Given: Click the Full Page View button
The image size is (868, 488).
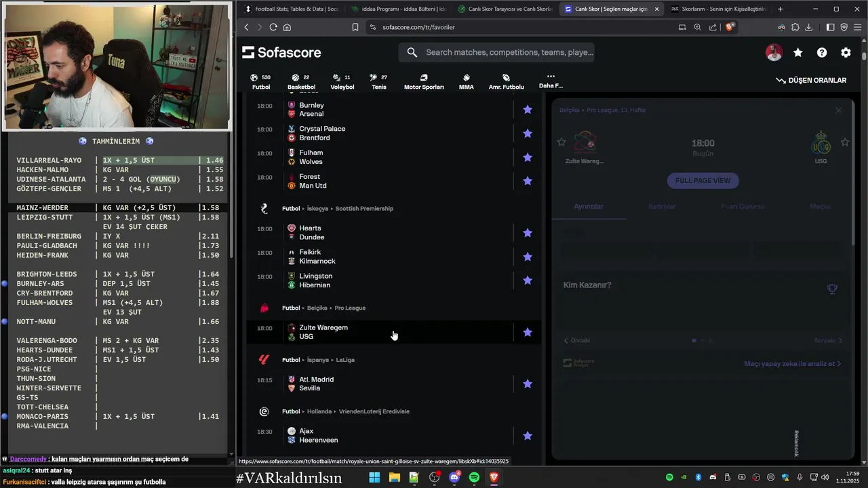Looking at the screenshot, I should pyautogui.click(x=703, y=180).
